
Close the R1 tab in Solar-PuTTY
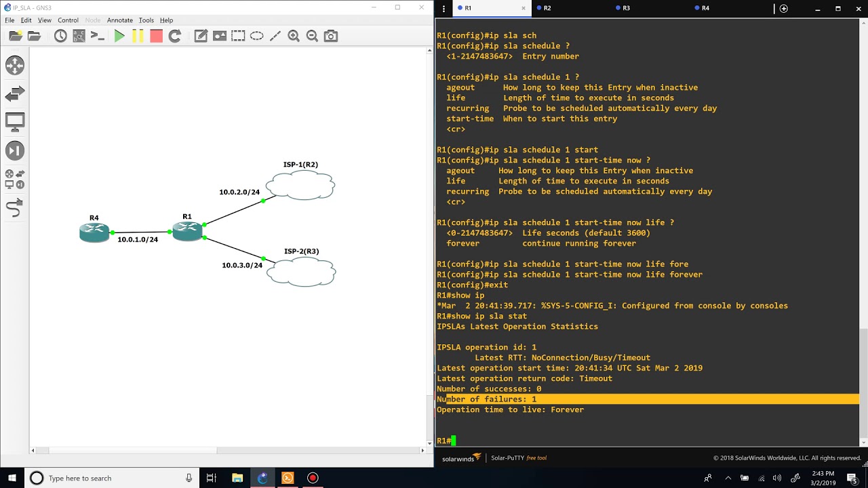[x=524, y=8]
